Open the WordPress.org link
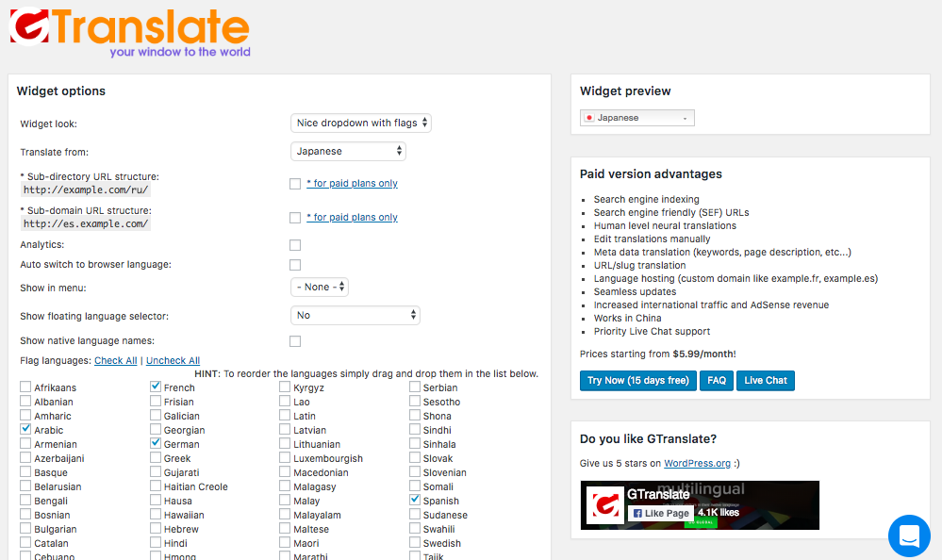 (x=697, y=463)
